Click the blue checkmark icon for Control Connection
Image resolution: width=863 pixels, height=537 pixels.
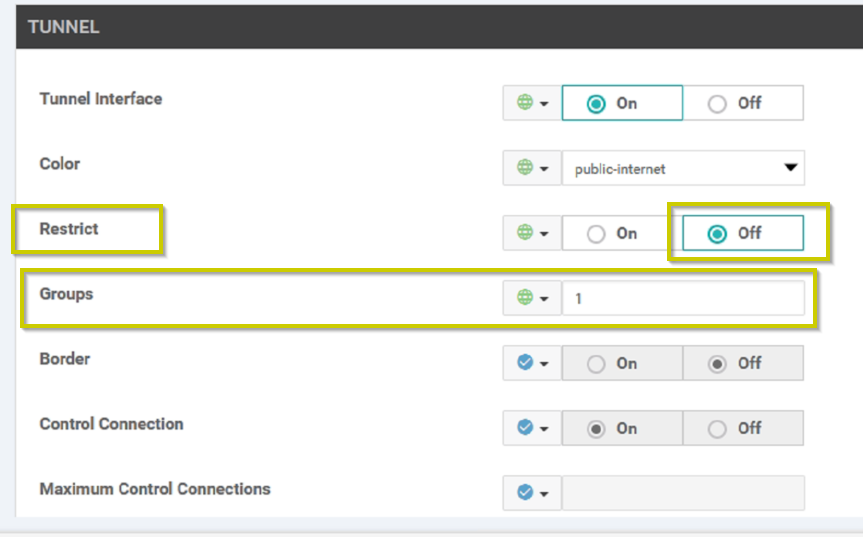click(525, 427)
